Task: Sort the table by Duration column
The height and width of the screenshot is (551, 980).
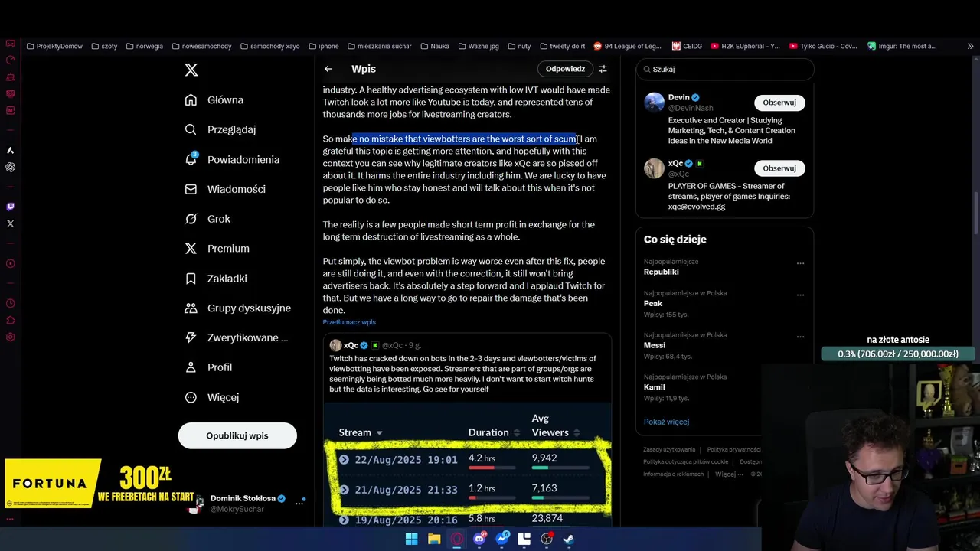Action: 493,432
